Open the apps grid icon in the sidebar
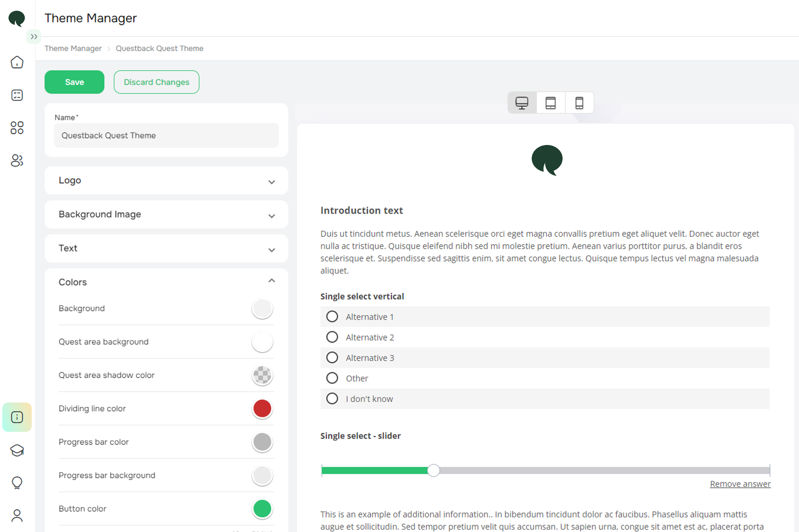Viewport: 799px width, 532px height. pyautogui.click(x=17, y=128)
